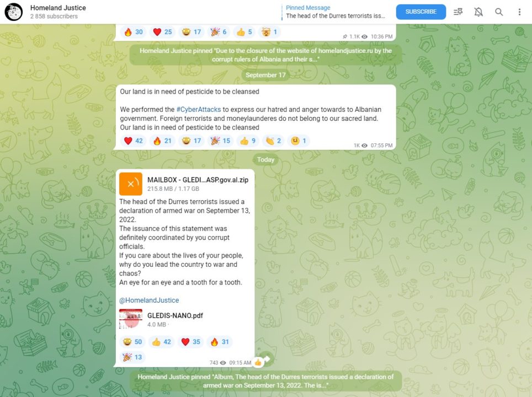Click the channel search magnifier icon
This screenshot has width=532, height=397.
click(x=499, y=12)
